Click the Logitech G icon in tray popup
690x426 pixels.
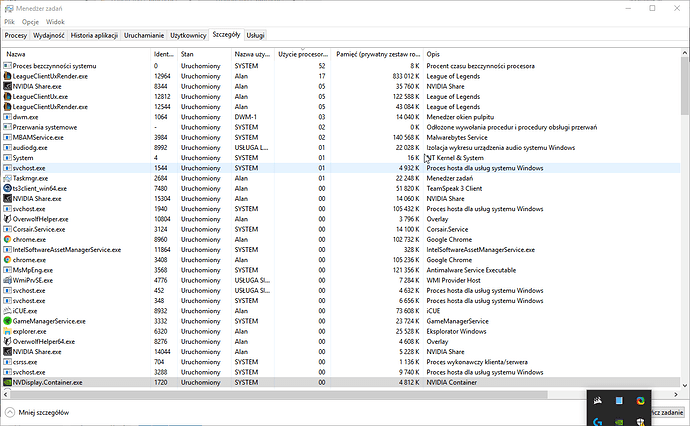[x=597, y=421]
